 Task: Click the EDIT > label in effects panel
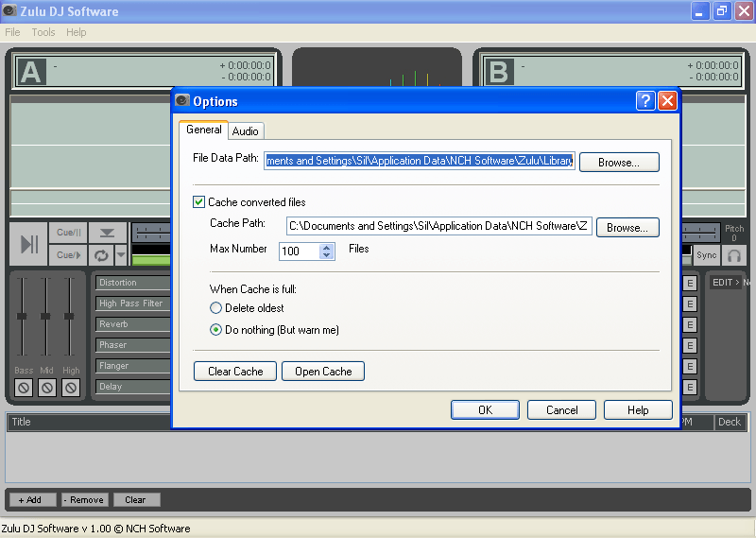coord(725,283)
